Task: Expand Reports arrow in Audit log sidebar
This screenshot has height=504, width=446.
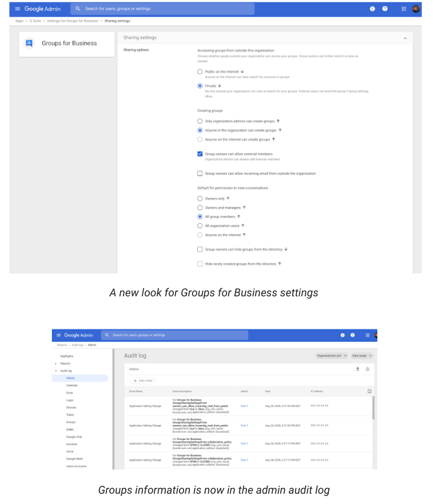Action: pyautogui.click(x=55, y=363)
